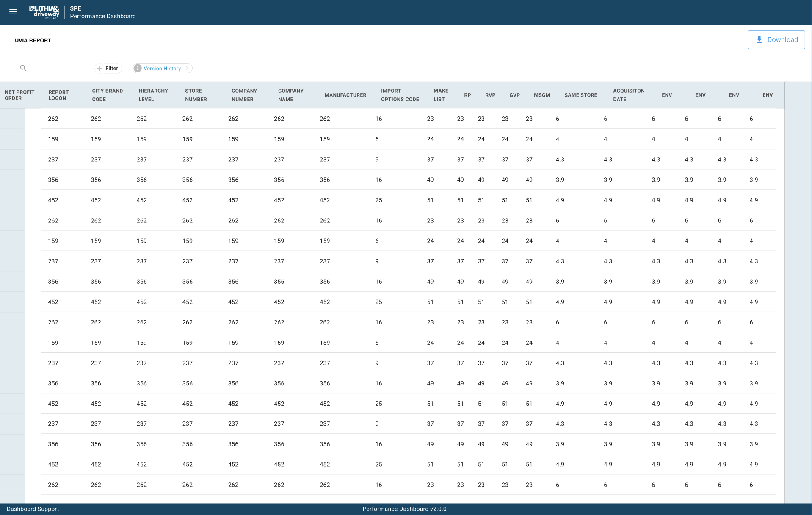
Task: Select the SAME STORE column header
Action: click(x=581, y=95)
